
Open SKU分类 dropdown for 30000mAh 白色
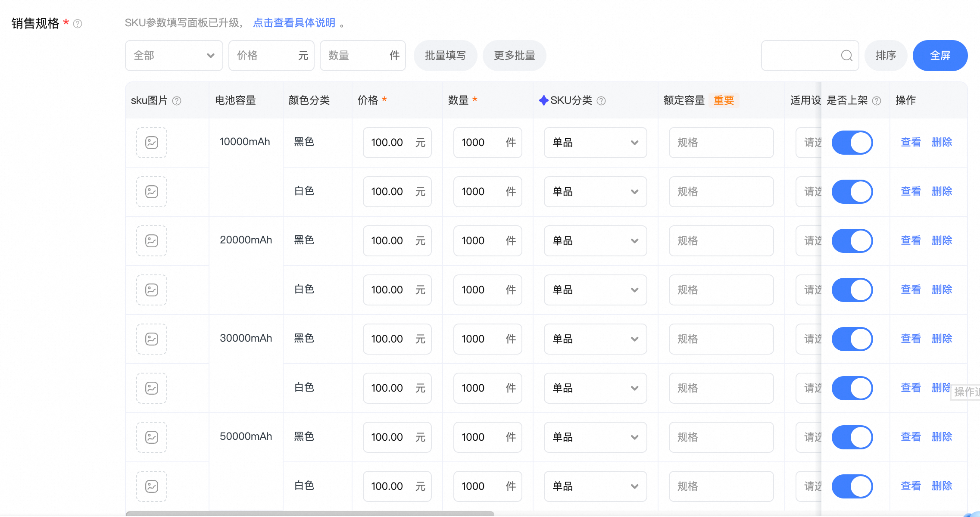tap(595, 388)
